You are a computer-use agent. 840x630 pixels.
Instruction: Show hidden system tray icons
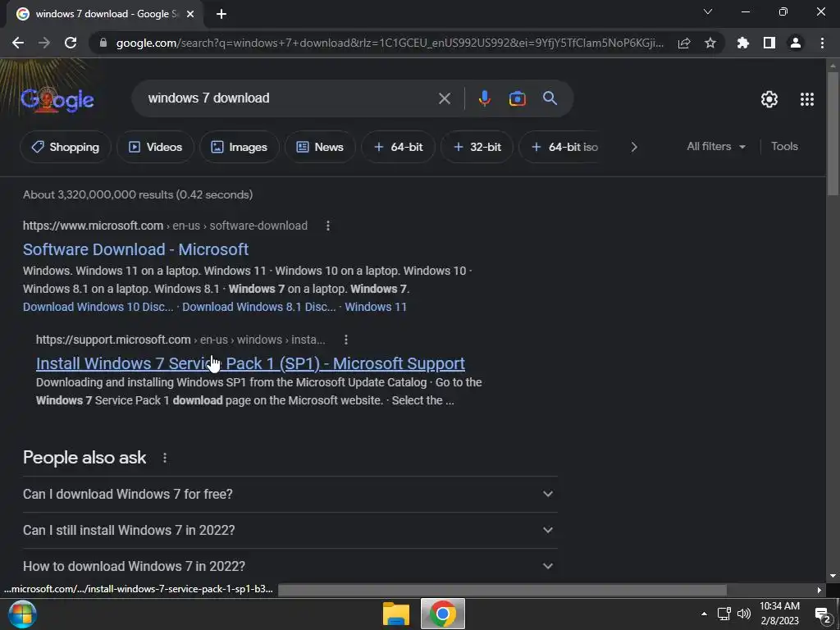[x=704, y=614]
